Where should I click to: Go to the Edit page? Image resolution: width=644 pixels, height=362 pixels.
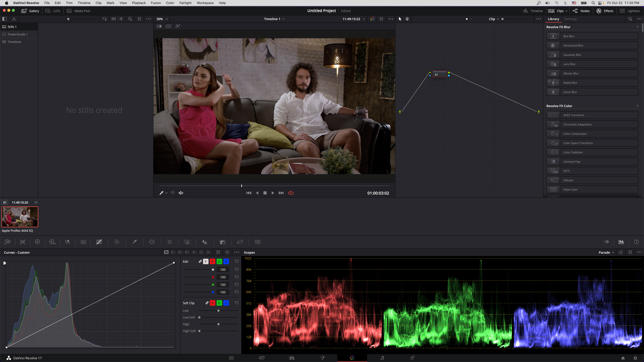point(292,358)
